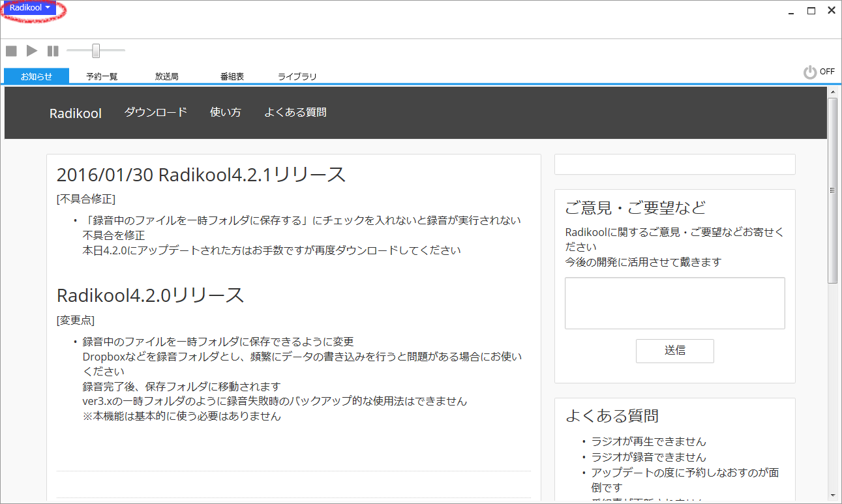Click the Play button

32,51
